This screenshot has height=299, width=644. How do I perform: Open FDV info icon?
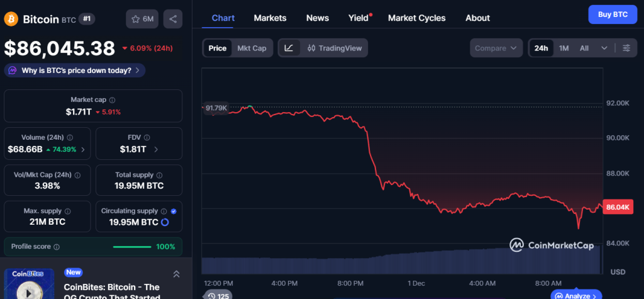(x=147, y=137)
